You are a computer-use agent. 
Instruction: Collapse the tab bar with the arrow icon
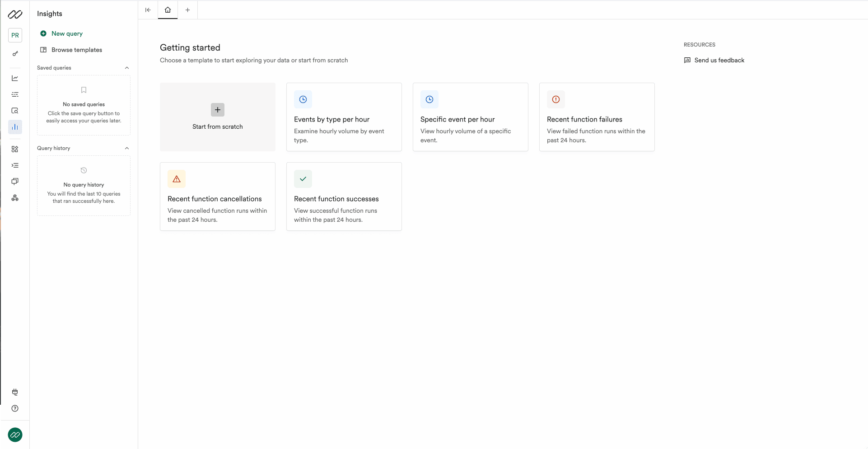[148, 9]
